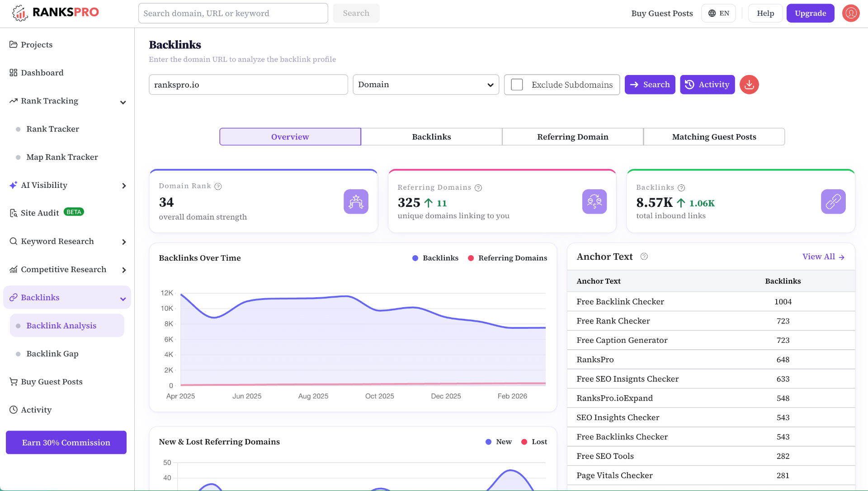Click the Free SEO Tools anchor row
Viewport: 868px width, 491px height.
pos(711,456)
